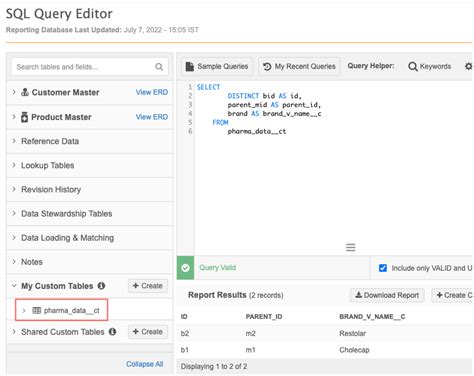Click the search magnifier icon in tables field

click(159, 67)
